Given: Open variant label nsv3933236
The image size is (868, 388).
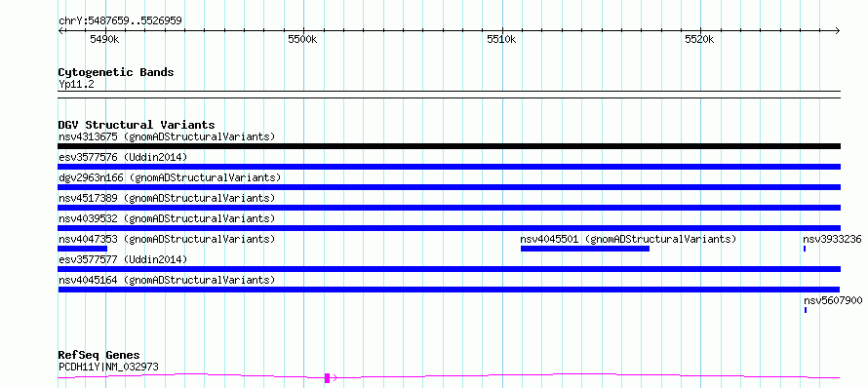Looking at the screenshot, I should click(x=832, y=239).
